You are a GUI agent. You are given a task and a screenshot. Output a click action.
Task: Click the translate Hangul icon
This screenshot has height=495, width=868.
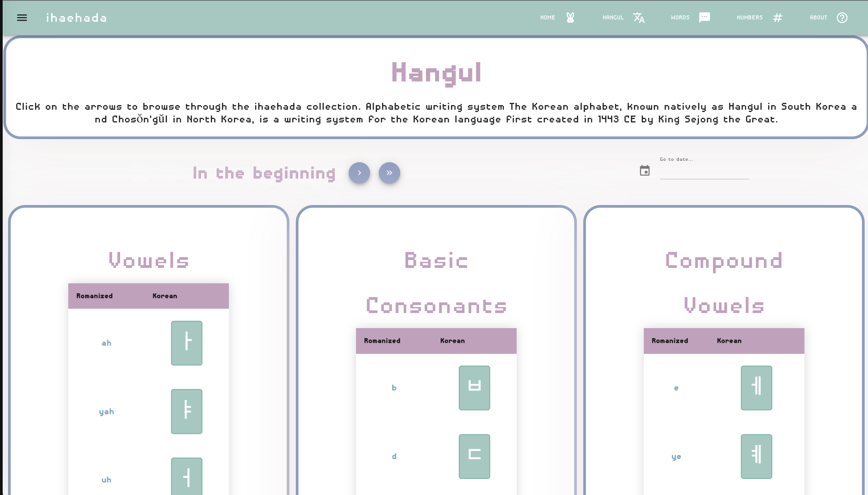[x=639, y=18]
